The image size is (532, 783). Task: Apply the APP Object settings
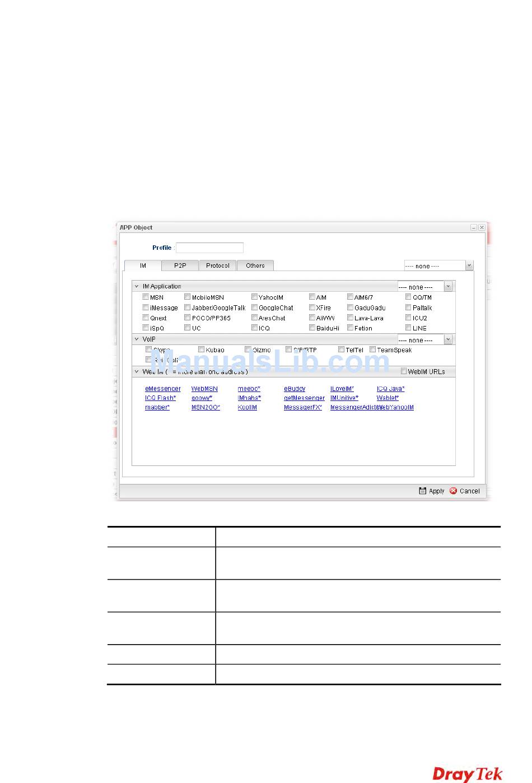[431, 491]
